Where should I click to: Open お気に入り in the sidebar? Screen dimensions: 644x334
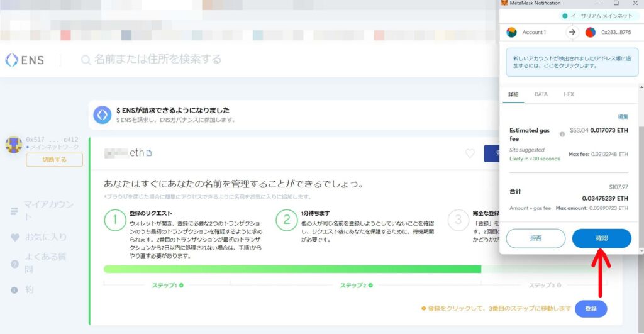45,237
